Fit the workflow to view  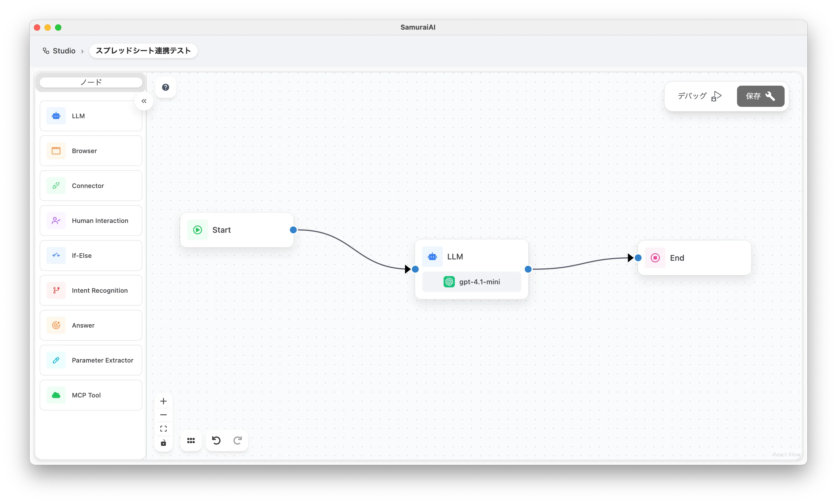pos(163,429)
